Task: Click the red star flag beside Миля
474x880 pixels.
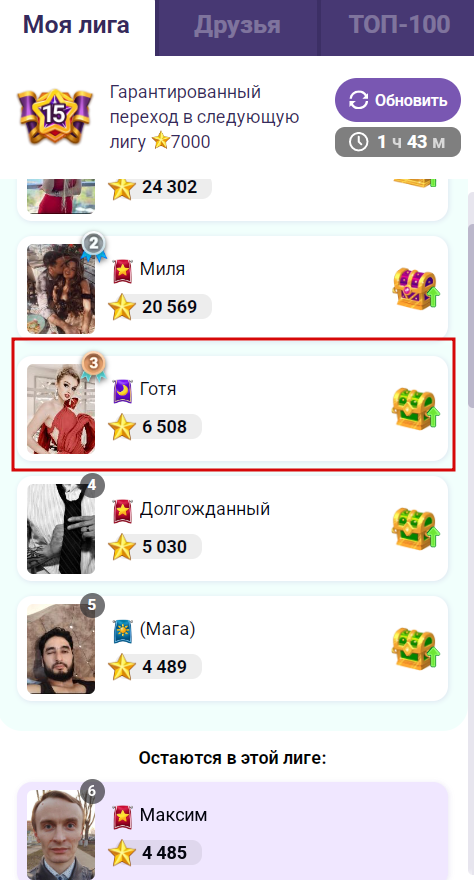Action: pyautogui.click(x=122, y=271)
